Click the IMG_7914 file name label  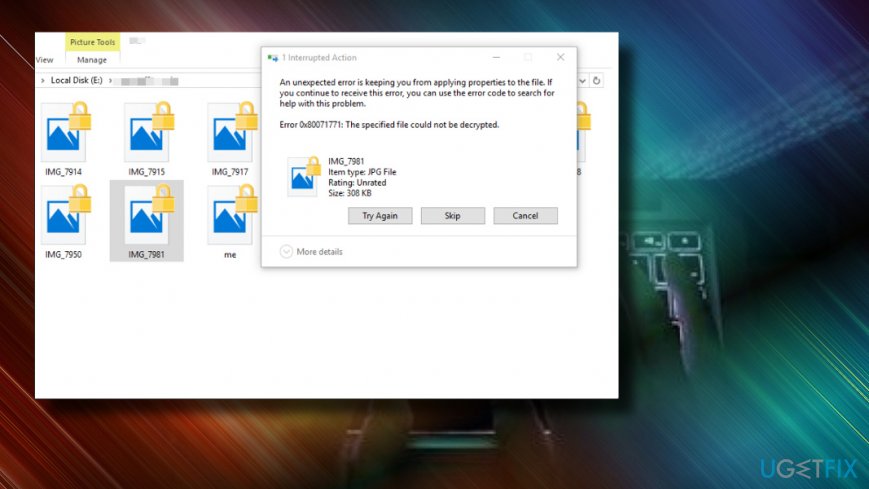tap(64, 172)
